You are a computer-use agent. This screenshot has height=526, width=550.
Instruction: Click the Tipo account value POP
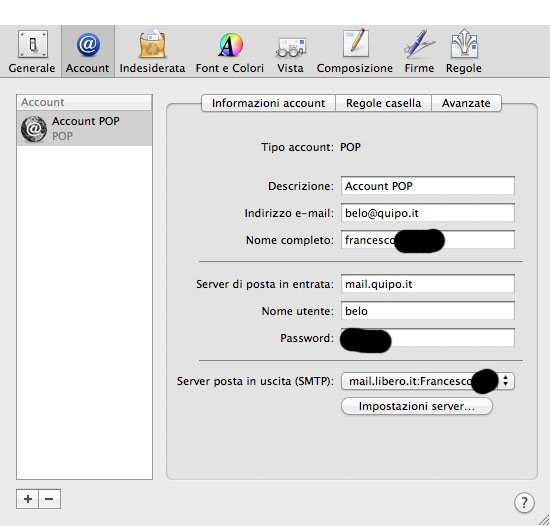tap(350, 147)
